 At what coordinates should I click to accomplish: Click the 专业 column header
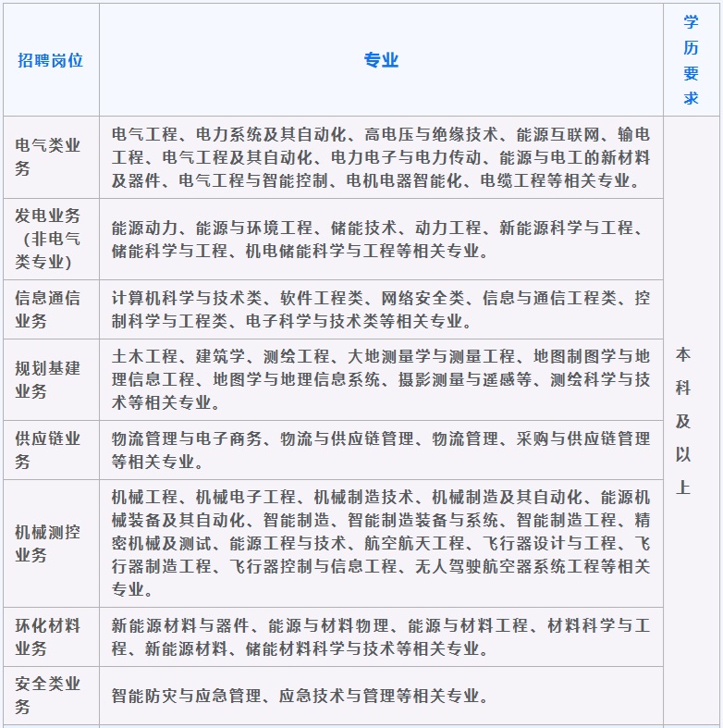coord(381,60)
